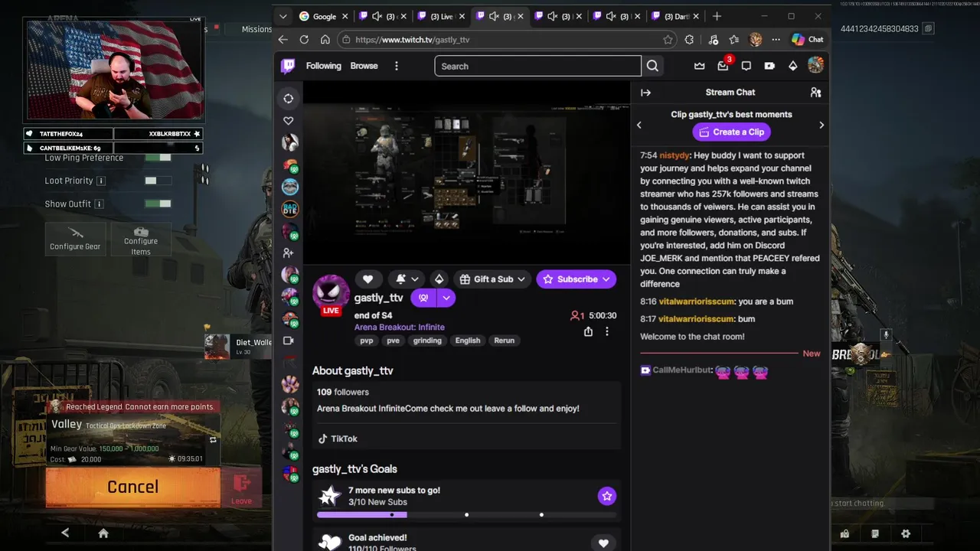The image size is (980, 551).
Task: Collapse the Stream Chat panel arrow
Action: 645,93
